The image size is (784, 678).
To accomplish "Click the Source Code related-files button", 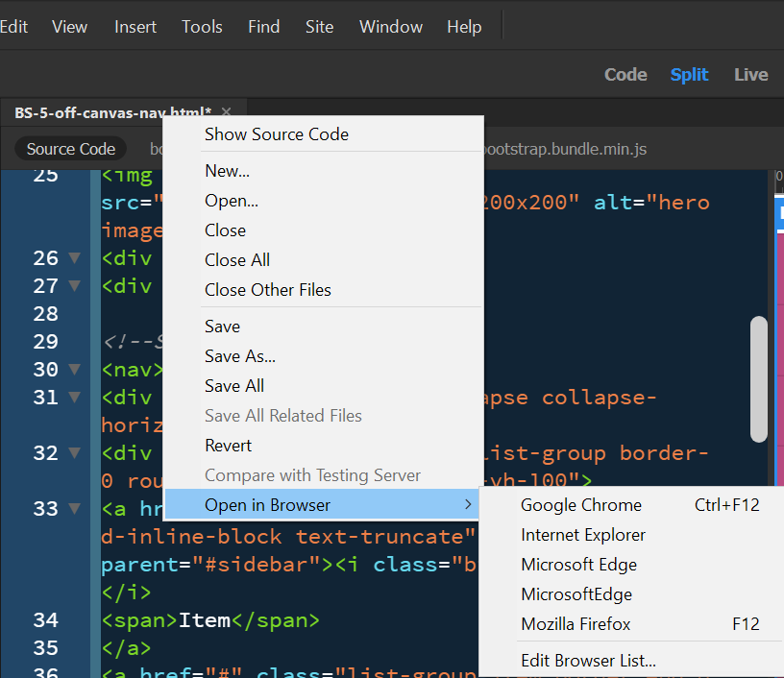I will click(x=70, y=149).
